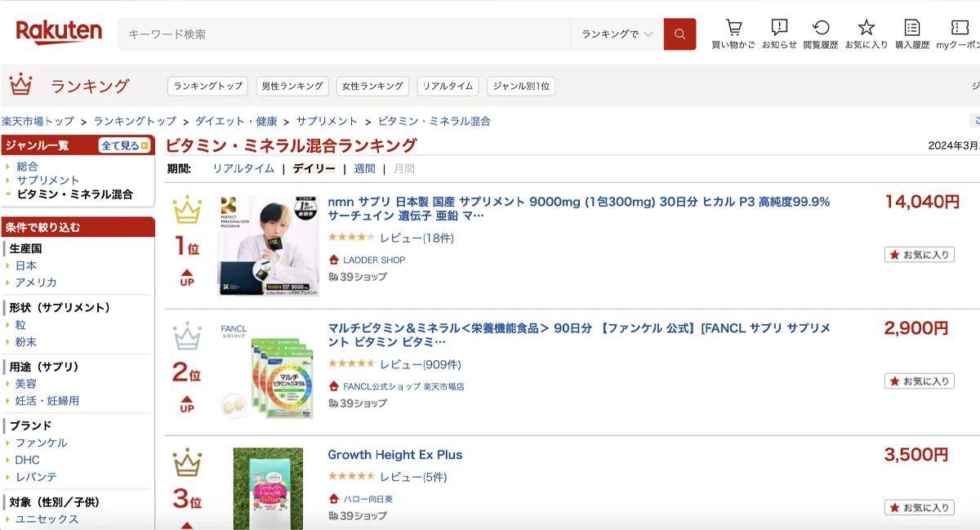Click the ranking crown icon

(20, 85)
